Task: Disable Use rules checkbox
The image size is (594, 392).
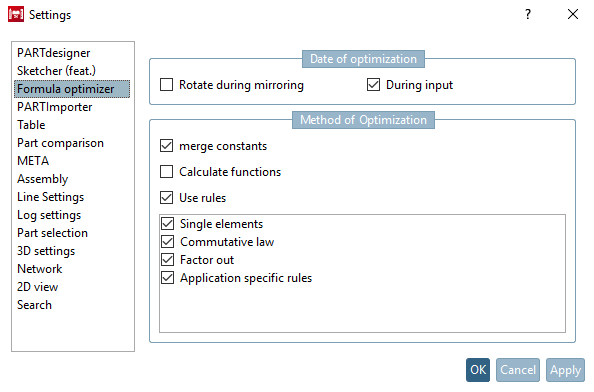Action: click(x=166, y=197)
